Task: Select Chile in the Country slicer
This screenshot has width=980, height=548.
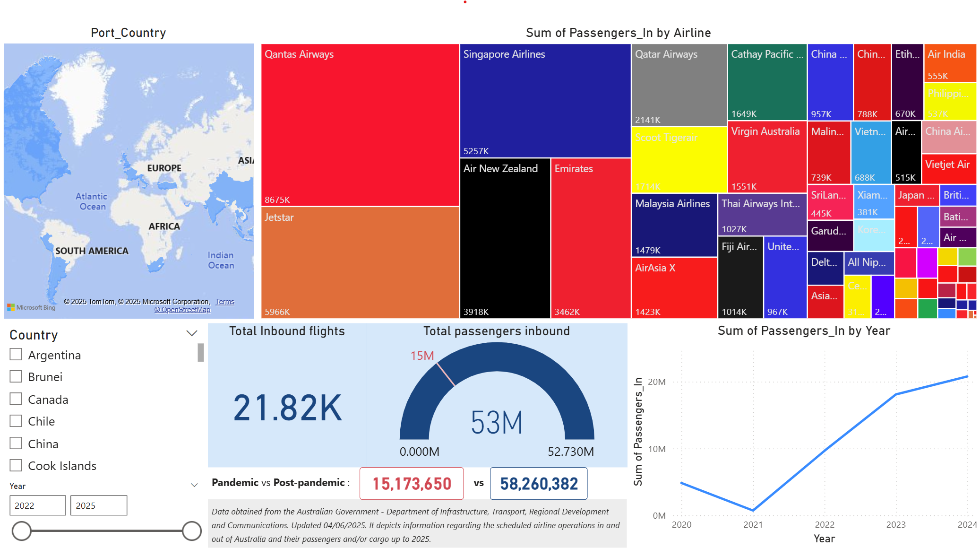Action: 16,421
